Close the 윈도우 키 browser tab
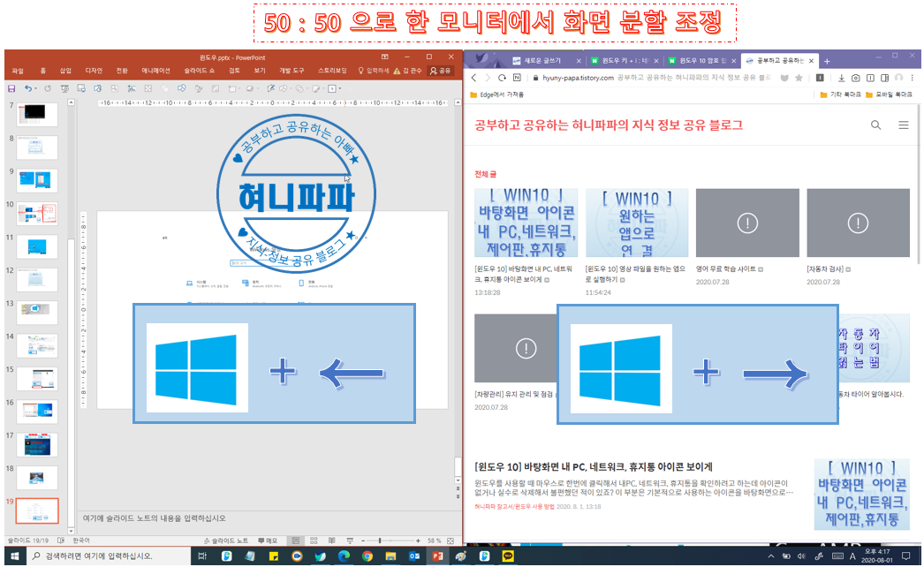 pos(655,61)
